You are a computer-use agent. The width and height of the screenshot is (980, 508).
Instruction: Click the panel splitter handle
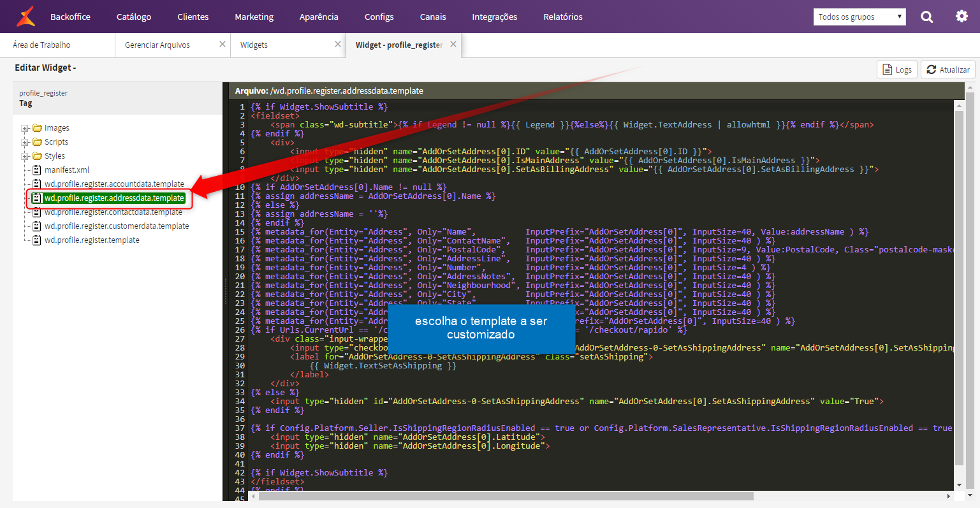click(x=225, y=291)
